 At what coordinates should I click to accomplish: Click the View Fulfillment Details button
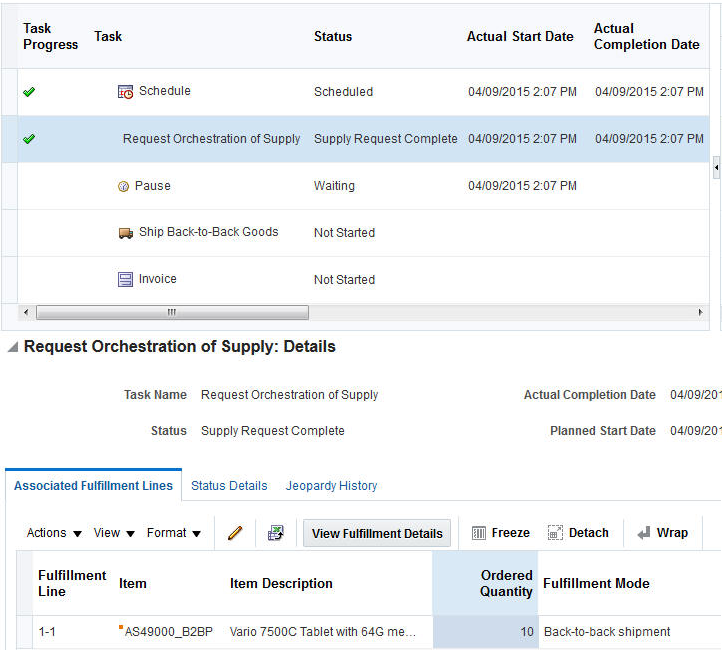[377, 533]
